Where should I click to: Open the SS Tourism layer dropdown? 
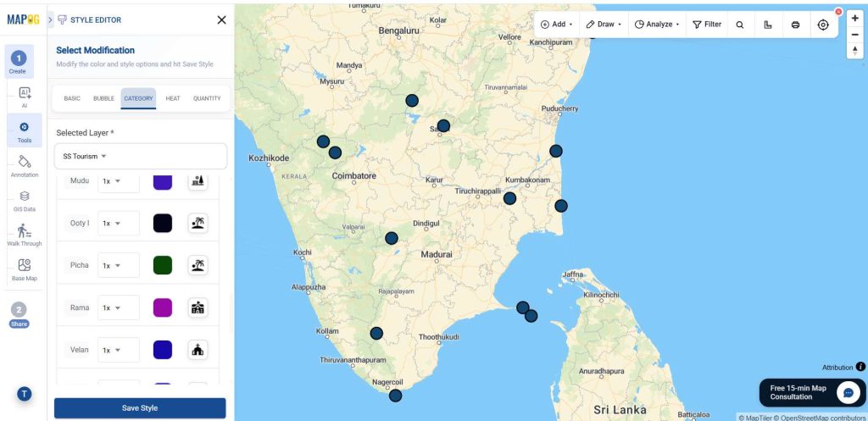[x=141, y=157]
